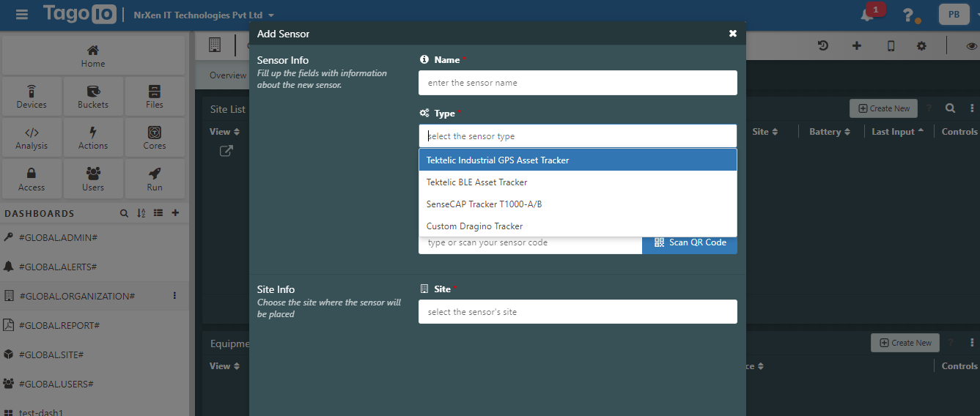Add a new dashboard with plus icon
Image resolution: width=980 pixels, height=416 pixels.
click(x=175, y=213)
